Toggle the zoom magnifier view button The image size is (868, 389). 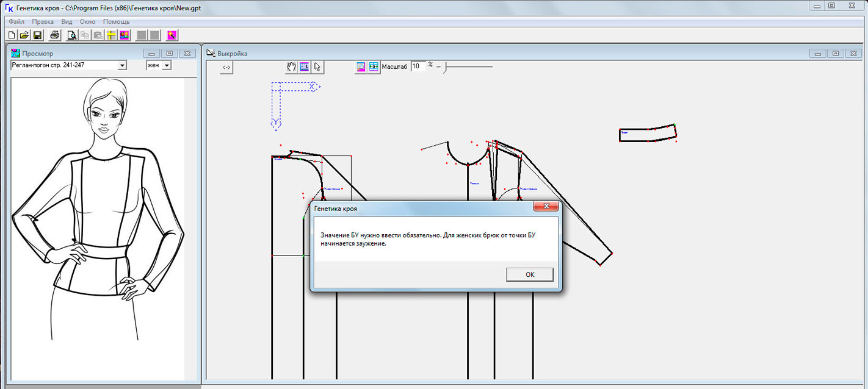point(361,67)
